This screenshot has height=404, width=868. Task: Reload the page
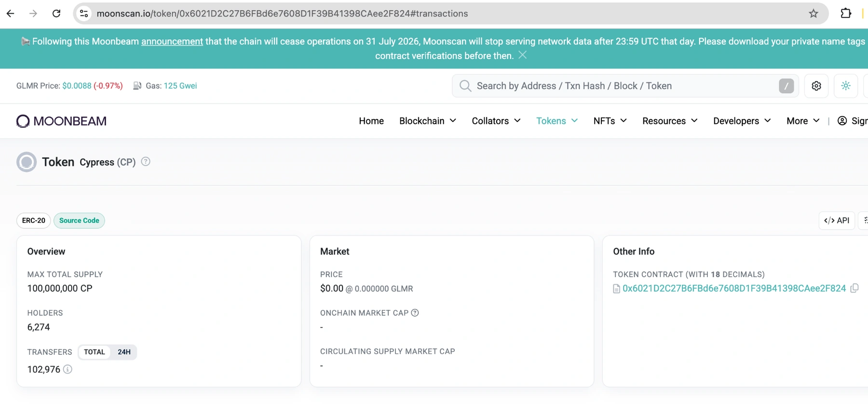click(x=56, y=14)
